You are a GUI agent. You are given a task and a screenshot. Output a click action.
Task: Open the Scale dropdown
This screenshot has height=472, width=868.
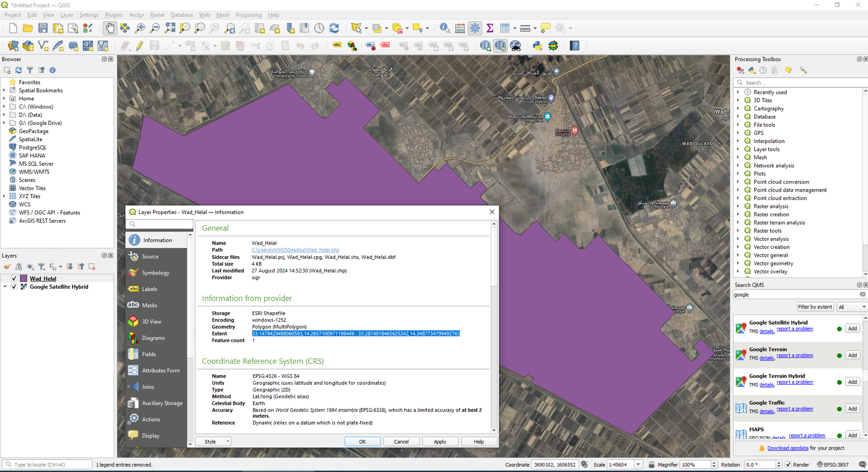(x=638, y=464)
